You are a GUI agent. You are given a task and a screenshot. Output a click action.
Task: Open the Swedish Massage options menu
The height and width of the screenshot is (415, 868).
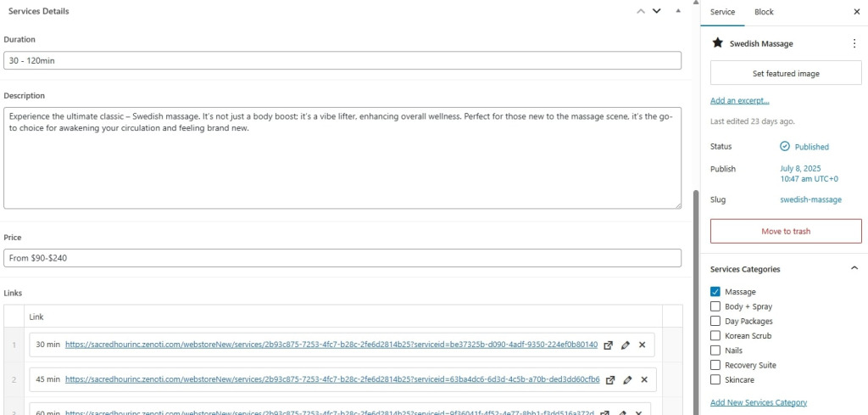click(x=854, y=43)
